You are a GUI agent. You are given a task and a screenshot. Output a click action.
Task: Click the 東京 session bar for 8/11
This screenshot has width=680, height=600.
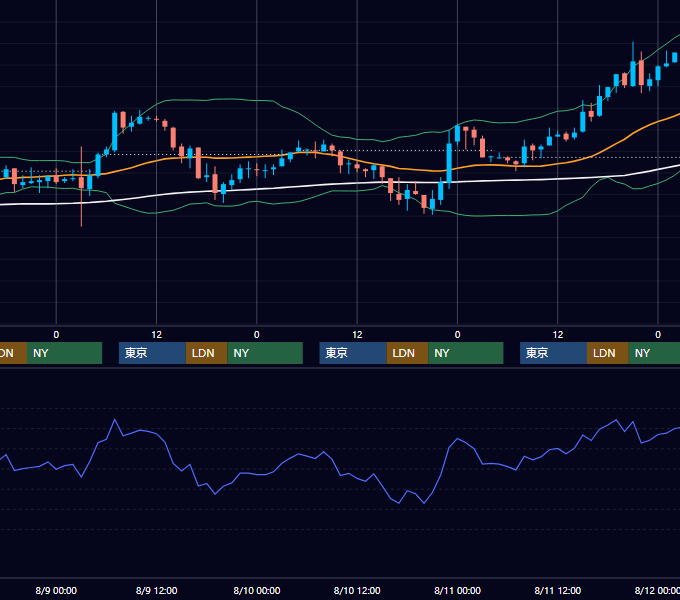point(553,353)
